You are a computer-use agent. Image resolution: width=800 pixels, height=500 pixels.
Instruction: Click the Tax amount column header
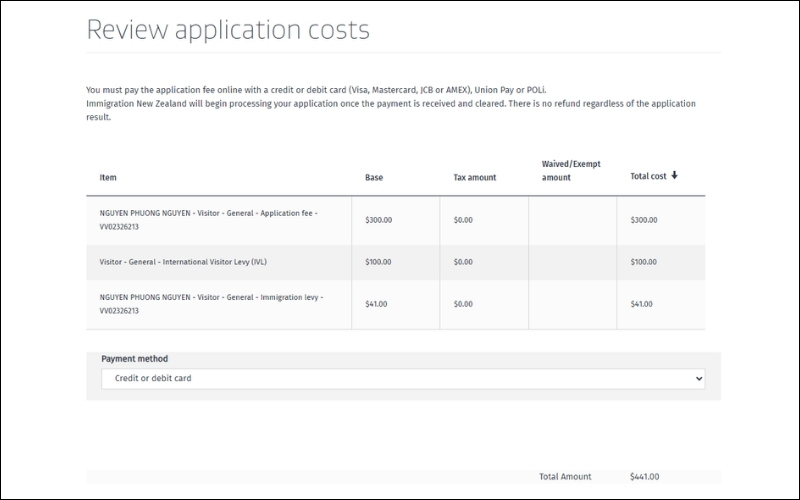(474, 178)
